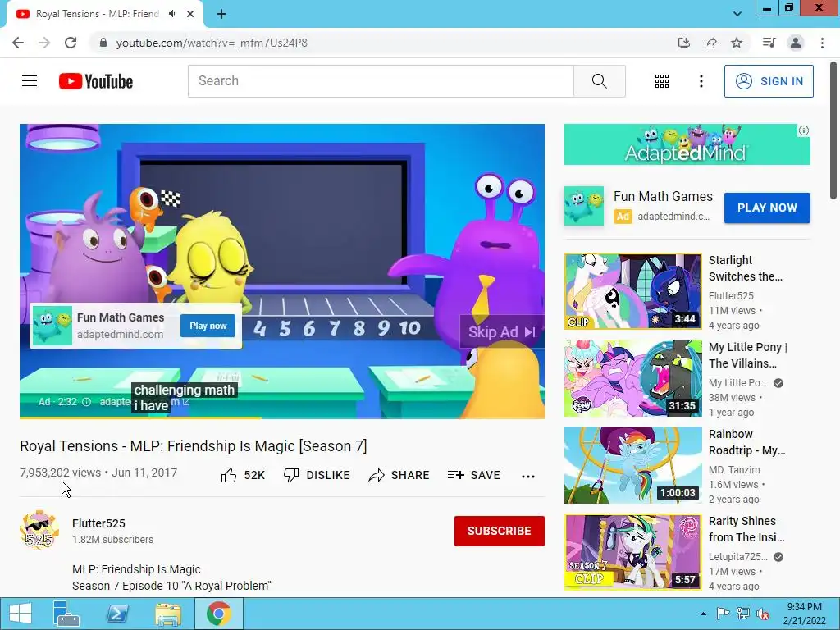Open the more actions ellipsis under the video
Screen dimensions: 840x630
528,476
